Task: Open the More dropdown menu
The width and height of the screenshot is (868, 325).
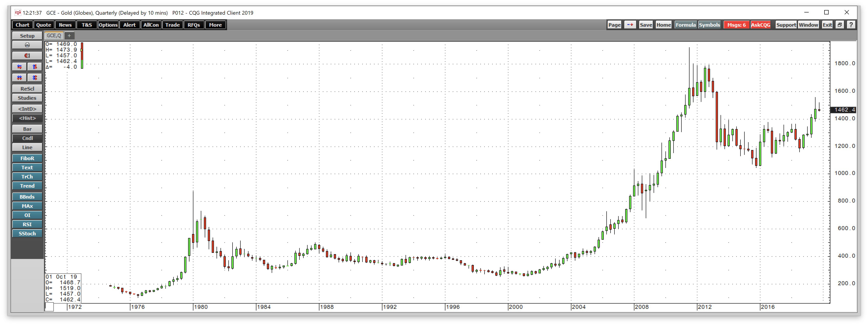Action: pyautogui.click(x=215, y=24)
